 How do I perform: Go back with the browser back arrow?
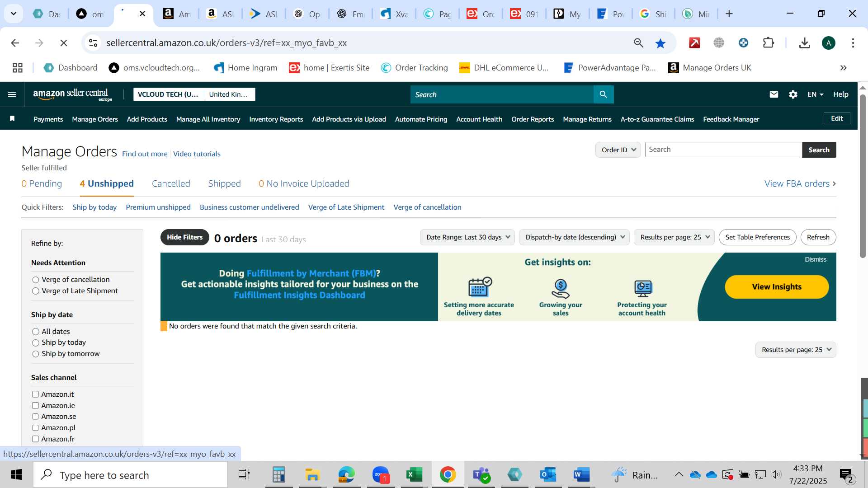pyautogui.click(x=15, y=43)
